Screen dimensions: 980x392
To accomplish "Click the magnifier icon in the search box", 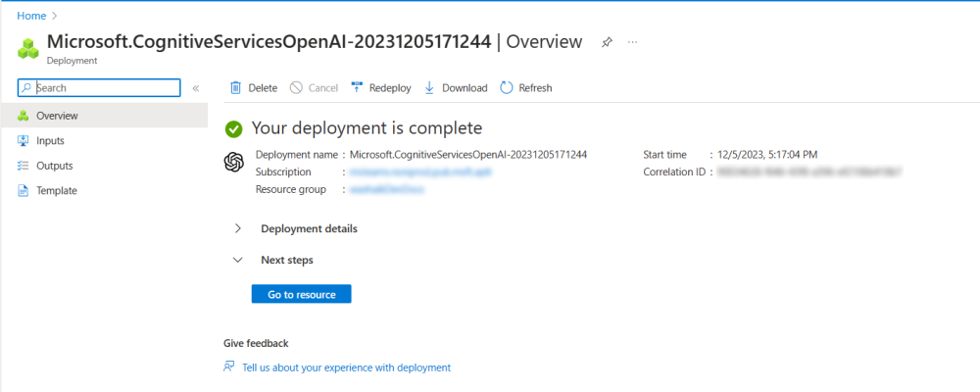I will tap(26, 88).
